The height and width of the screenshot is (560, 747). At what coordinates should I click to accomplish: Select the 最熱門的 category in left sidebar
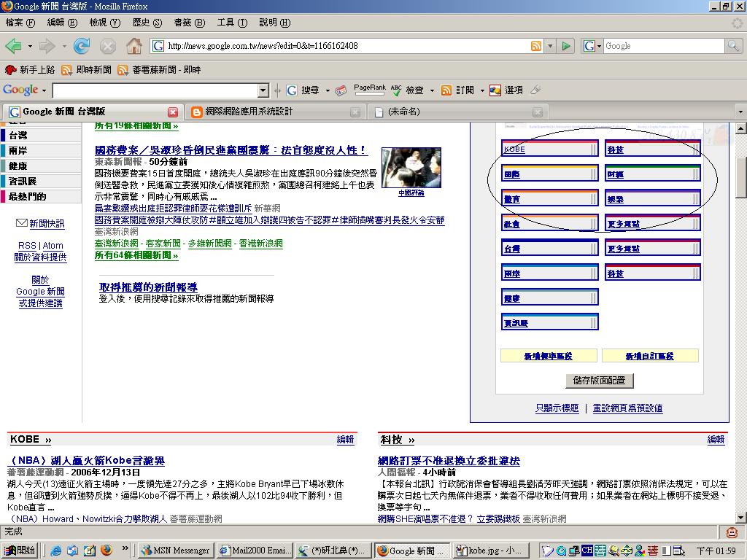pyautogui.click(x=41, y=196)
